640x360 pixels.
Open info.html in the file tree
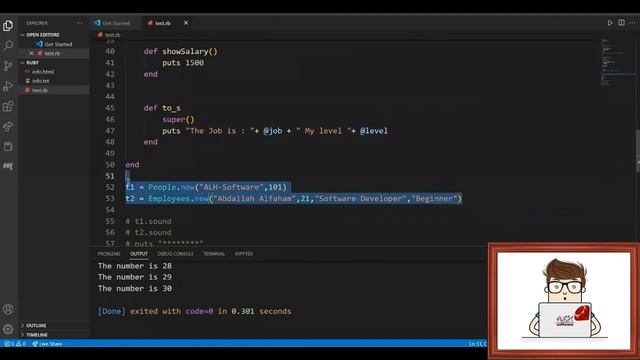[x=42, y=71]
